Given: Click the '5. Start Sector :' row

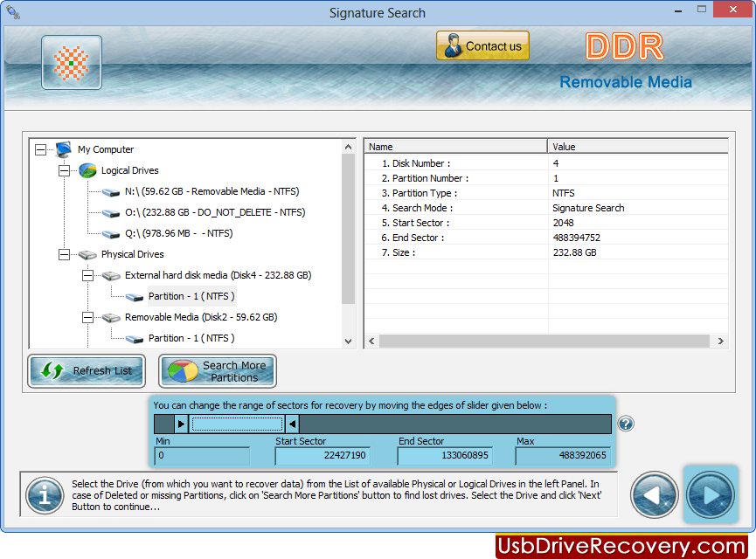Looking at the screenshot, I should (546, 223).
